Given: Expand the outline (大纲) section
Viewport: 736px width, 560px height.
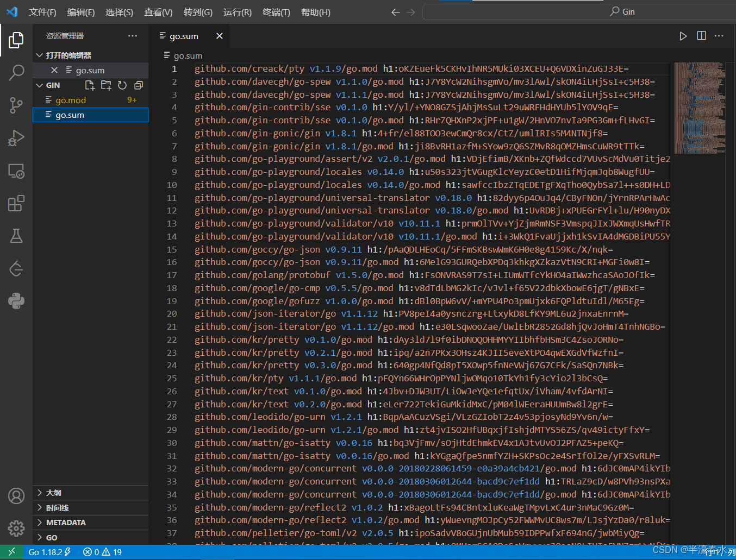Looking at the screenshot, I should (90, 493).
